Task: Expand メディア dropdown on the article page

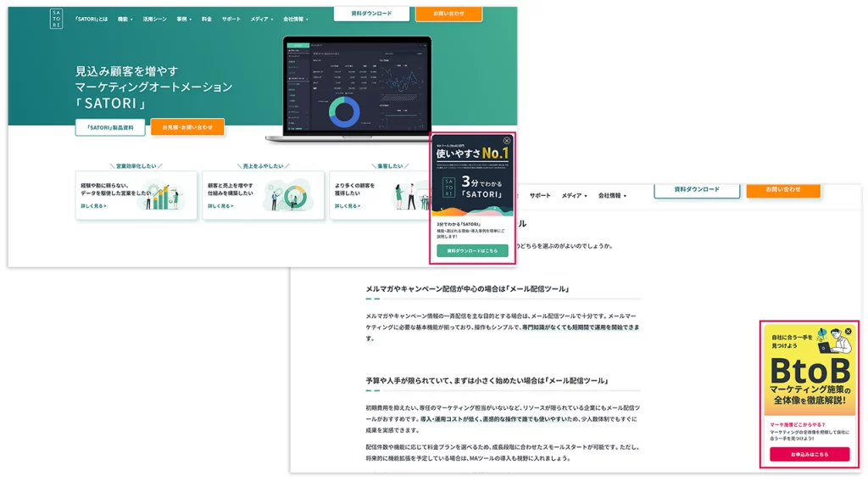Action: click(x=574, y=196)
